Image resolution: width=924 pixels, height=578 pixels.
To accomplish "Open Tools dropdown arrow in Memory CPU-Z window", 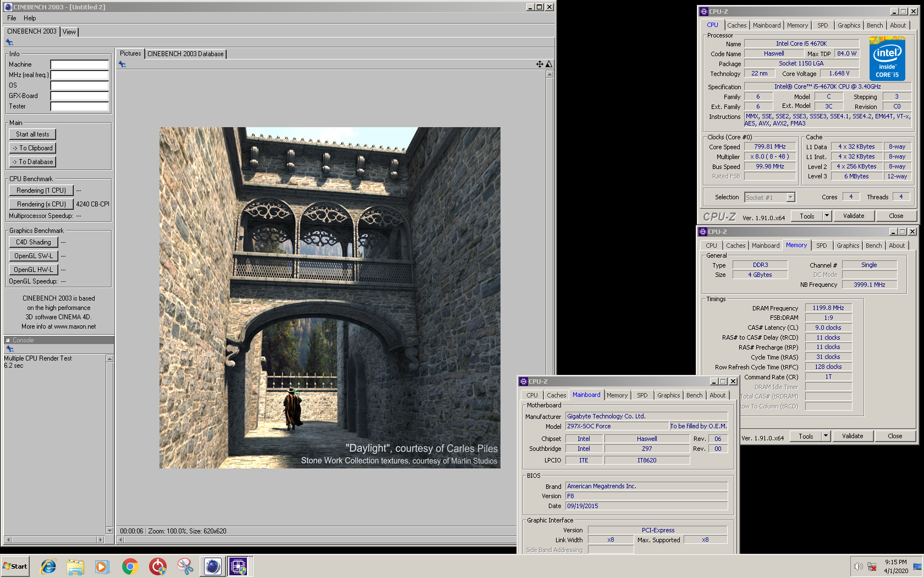I will pos(826,436).
